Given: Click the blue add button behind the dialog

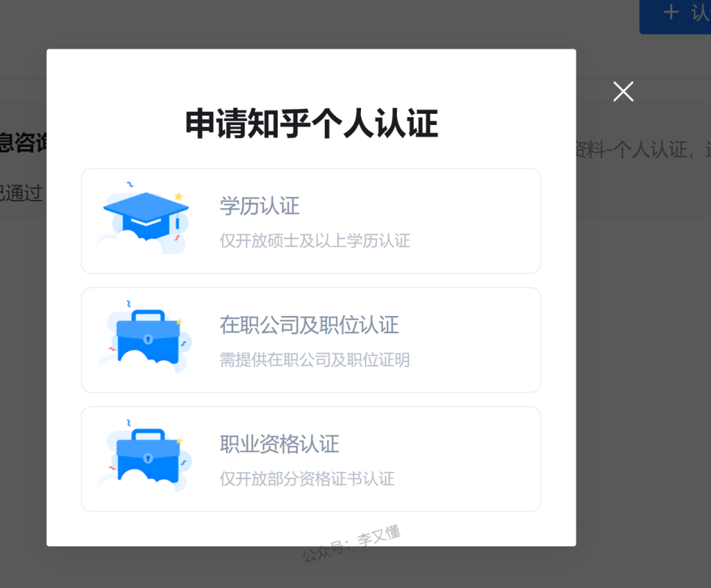Looking at the screenshot, I should (675, 17).
